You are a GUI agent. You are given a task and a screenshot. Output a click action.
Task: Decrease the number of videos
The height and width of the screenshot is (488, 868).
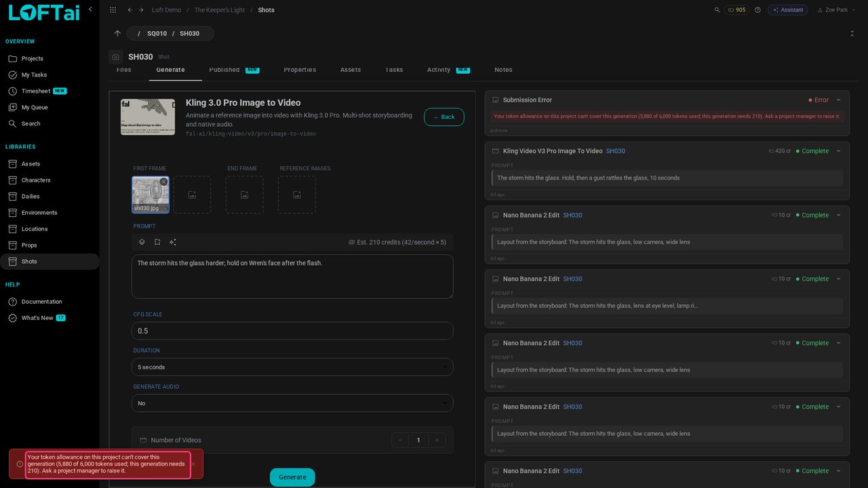tap(400, 441)
